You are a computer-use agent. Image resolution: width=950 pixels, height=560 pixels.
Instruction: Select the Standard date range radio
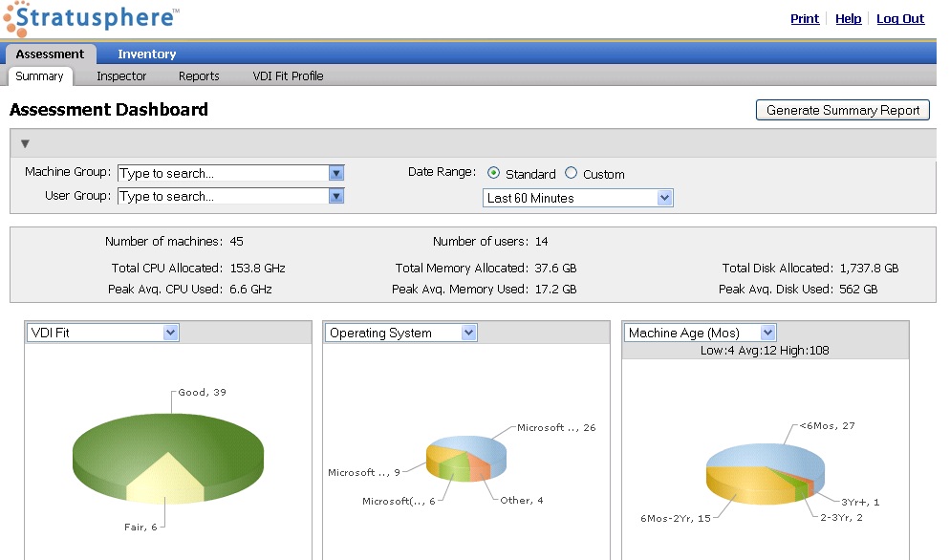click(x=494, y=173)
